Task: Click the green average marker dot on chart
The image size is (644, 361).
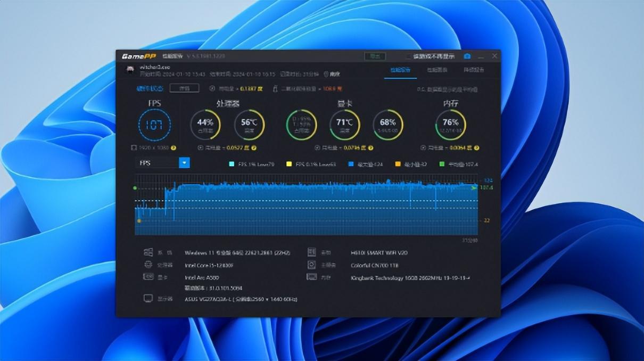Action: pyautogui.click(x=135, y=188)
